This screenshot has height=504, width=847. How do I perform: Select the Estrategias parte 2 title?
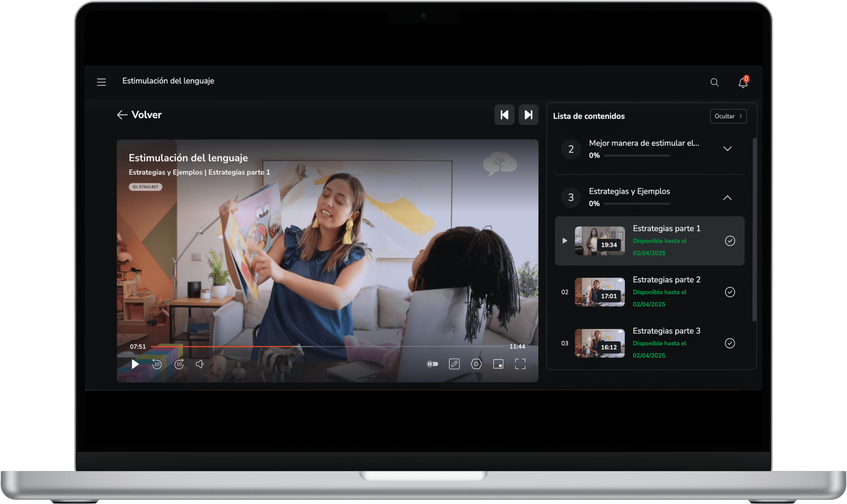666,279
